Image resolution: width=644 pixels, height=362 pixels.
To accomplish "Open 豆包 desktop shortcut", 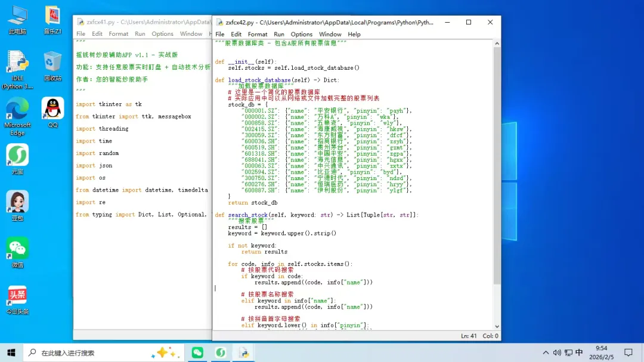I will tap(17, 206).
